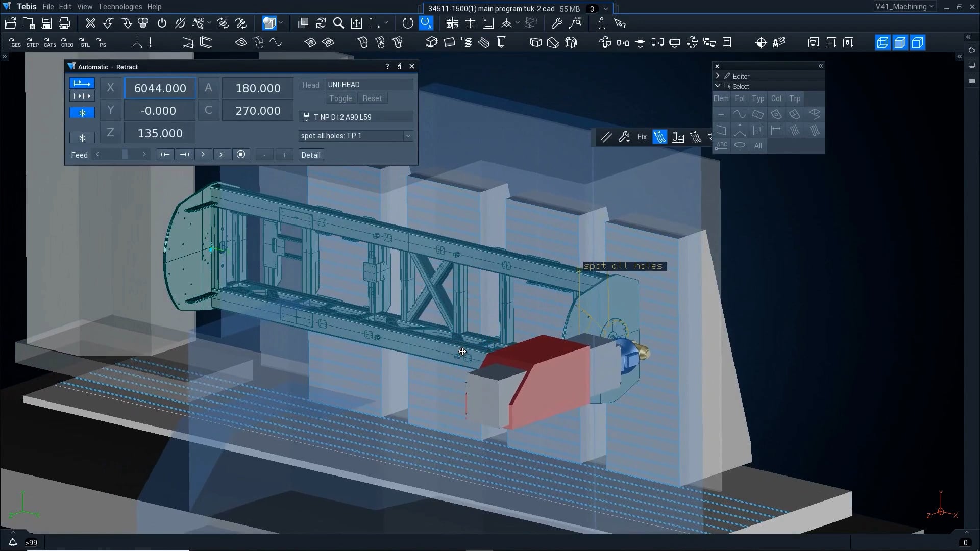Toggle the highlighted crosshair target button

[82, 113]
